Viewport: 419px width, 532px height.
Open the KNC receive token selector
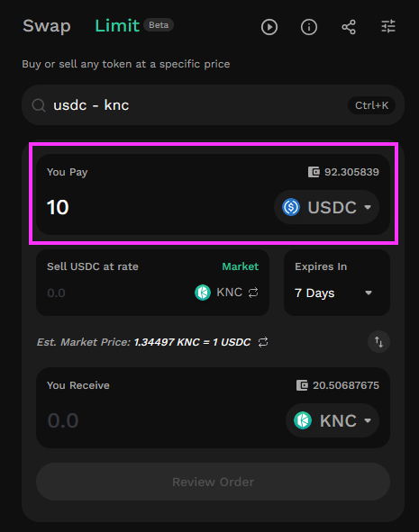click(x=332, y=420)
